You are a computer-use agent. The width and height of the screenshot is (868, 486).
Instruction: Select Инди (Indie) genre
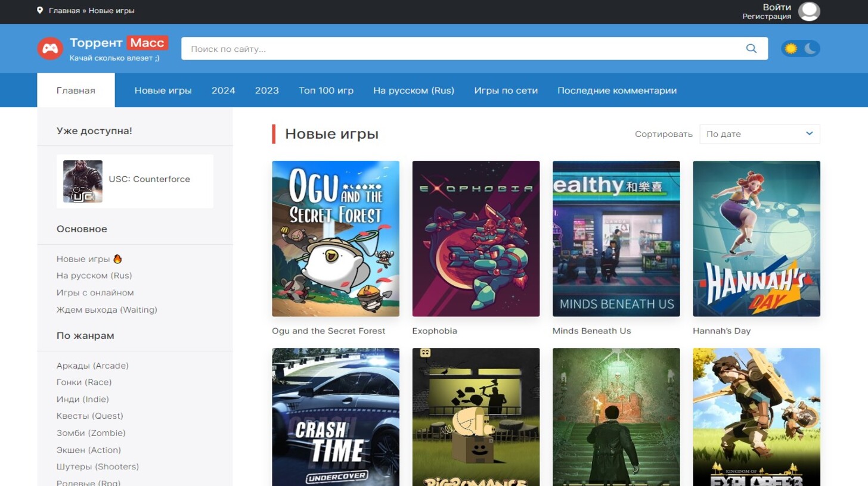pos(83,399)
